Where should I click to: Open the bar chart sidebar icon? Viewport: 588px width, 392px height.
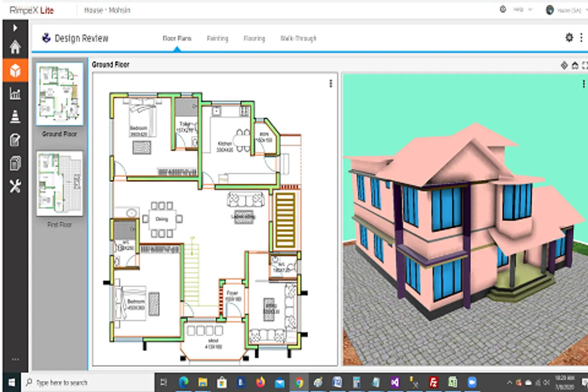point(15,93)
